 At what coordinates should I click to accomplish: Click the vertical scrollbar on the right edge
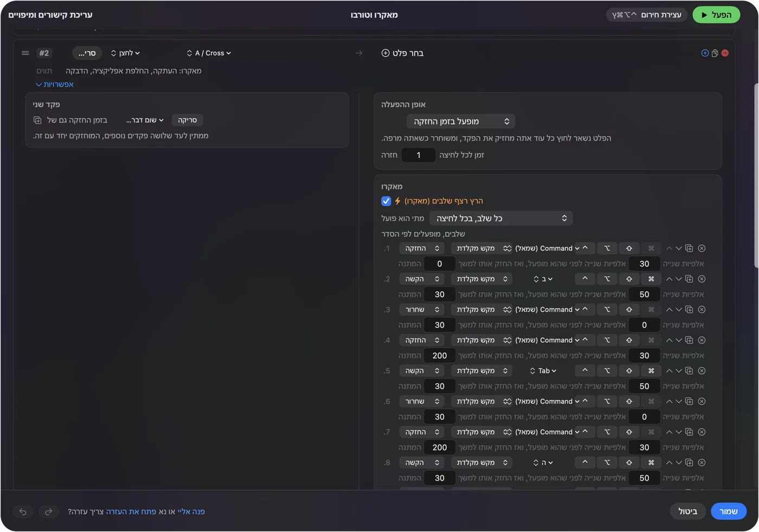[x=756, y=176]
